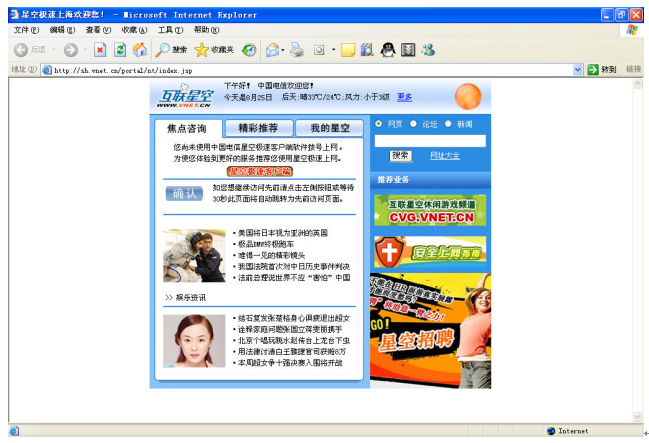
Task: Open the Back button history dropdown arrow
Action: coord(53,50)
